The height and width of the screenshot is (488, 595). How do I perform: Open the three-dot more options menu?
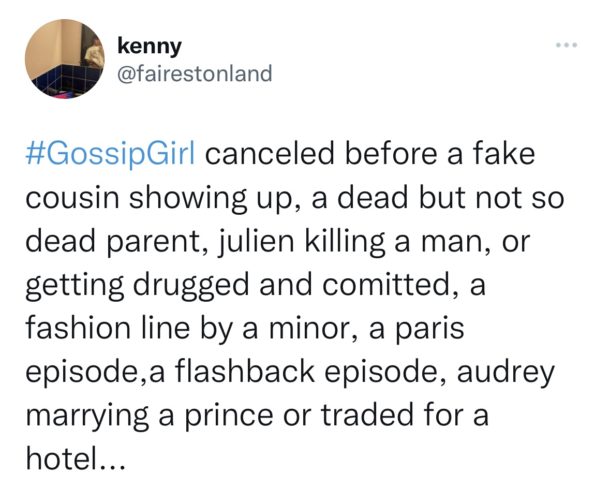point(567,46)
